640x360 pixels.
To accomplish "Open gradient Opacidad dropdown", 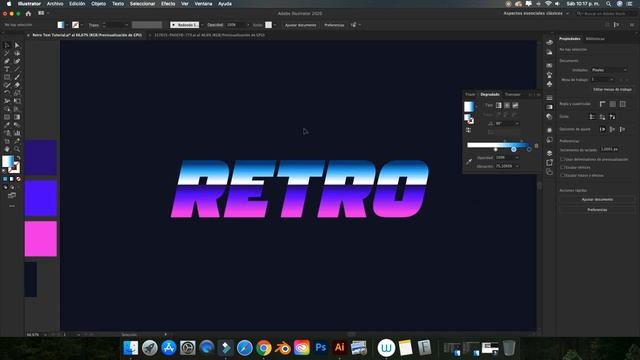I will click(x=517, y=158).
